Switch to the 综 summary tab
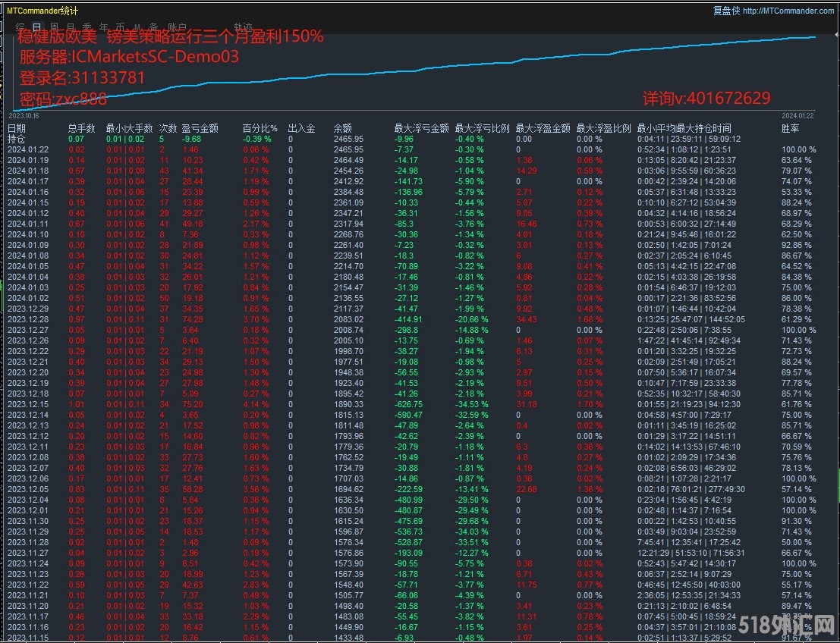Image resolution: width=840 pixels, height=643 pixels. coord(20,27)
